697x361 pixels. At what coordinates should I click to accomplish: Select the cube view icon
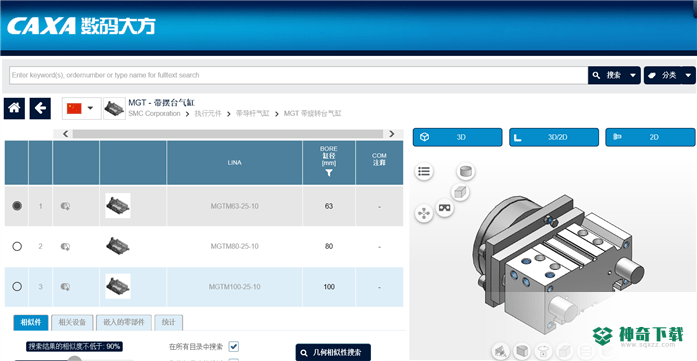click(460, 192)
